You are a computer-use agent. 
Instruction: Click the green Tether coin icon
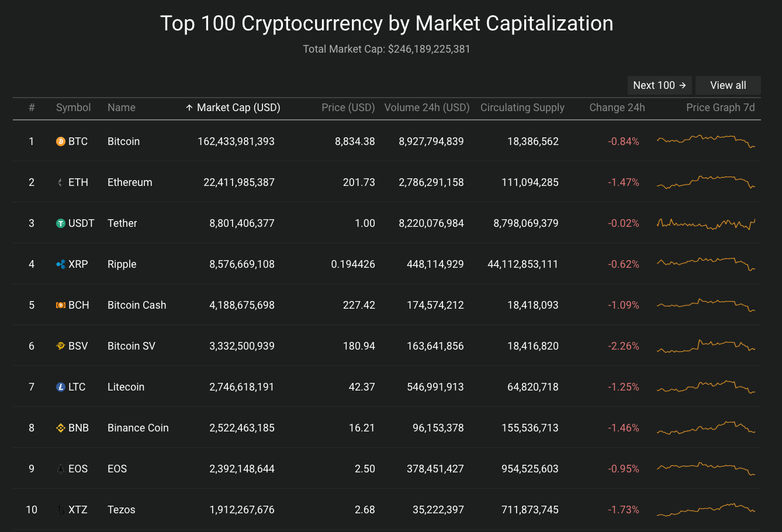point(61,223)
